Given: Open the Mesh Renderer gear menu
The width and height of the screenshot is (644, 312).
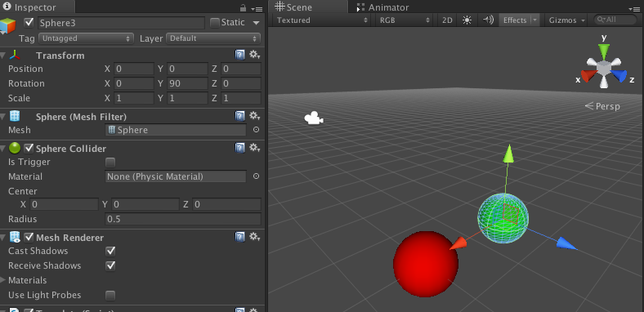Looking at the screenshot, I should 255,238.
